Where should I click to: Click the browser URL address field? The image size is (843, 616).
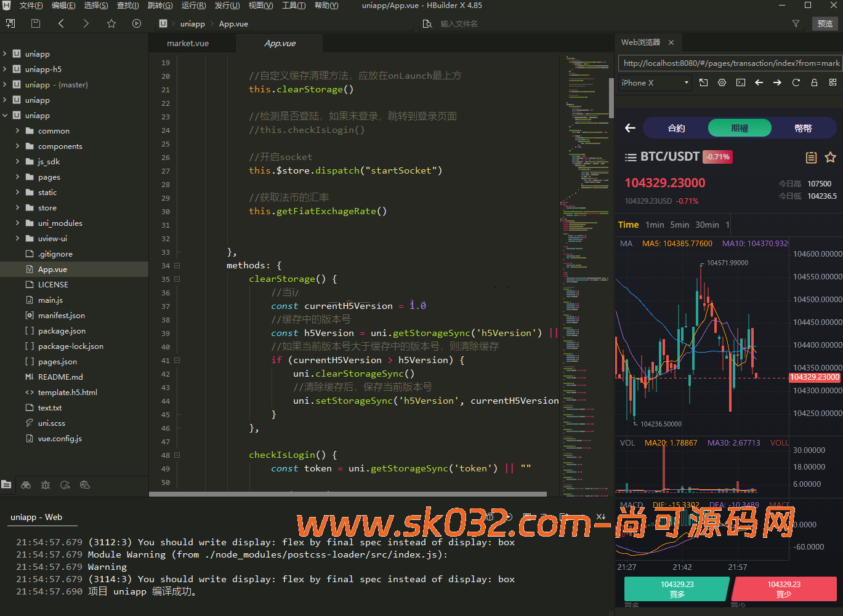(730, 63)
